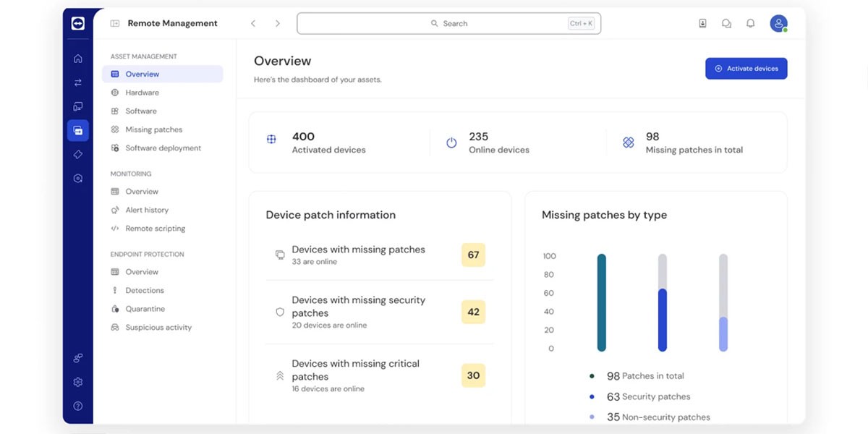Open the settings gear in left rail

pos(78,382)
